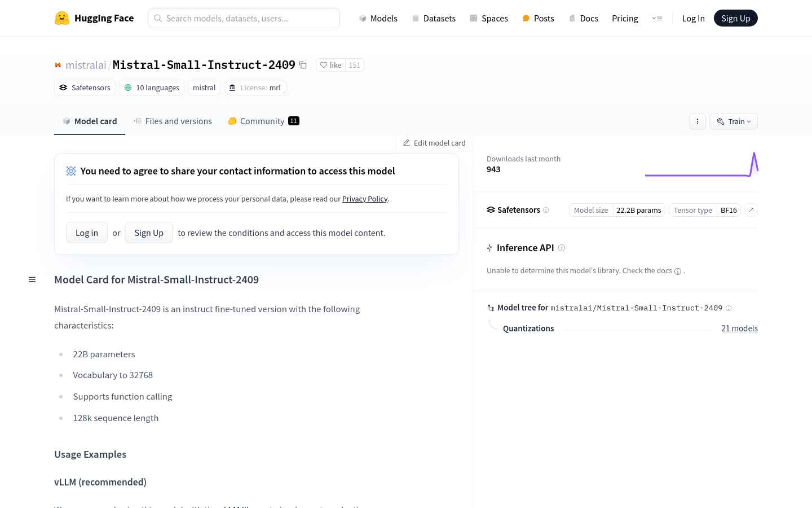The image size is (812, 508).
Task: Open the docs info icon link
Action: (x=678, y=271)
